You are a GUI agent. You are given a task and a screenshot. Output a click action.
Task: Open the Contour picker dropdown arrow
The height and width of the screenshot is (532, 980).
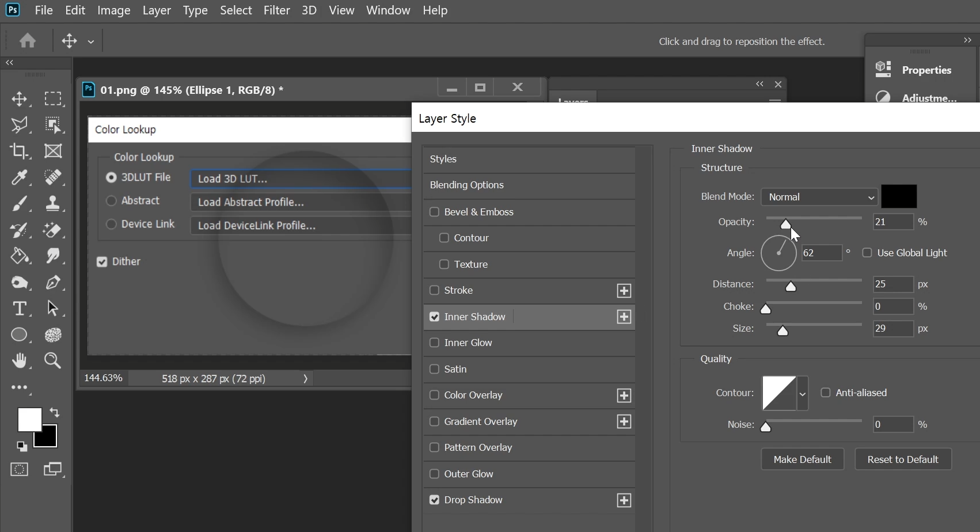[x=803, y=394]
